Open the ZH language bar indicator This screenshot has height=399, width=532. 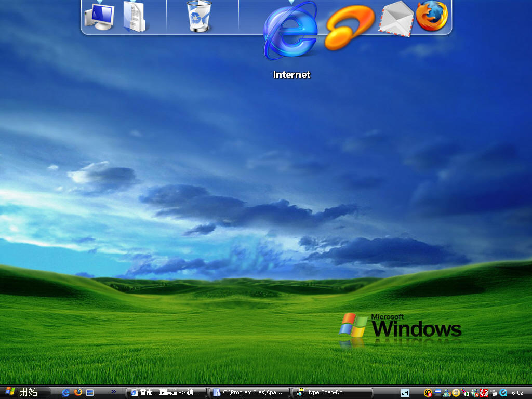click(x=405, y=393)
